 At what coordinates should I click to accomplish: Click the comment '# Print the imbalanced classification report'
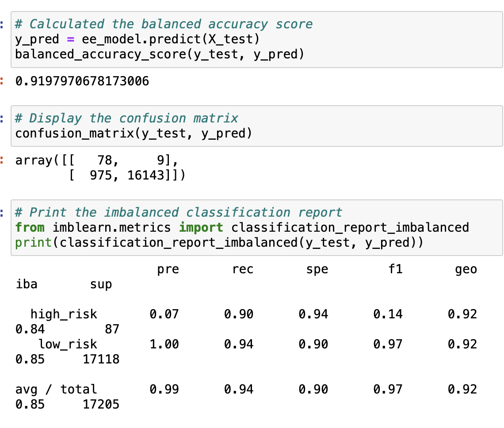click(x=179, y=213)
